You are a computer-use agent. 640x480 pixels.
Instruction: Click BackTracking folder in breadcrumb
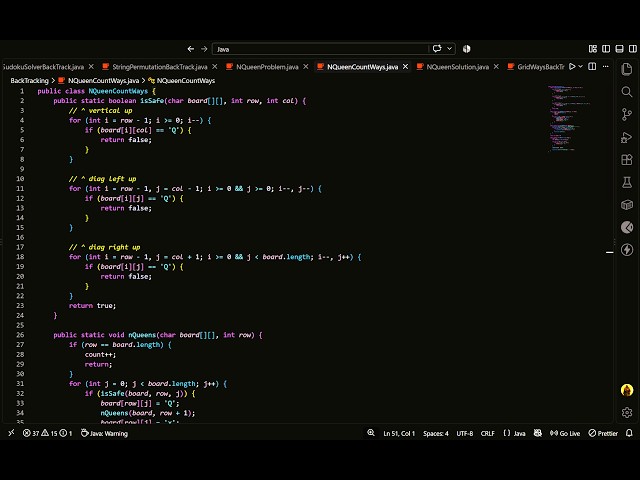[x=29, y=81]
